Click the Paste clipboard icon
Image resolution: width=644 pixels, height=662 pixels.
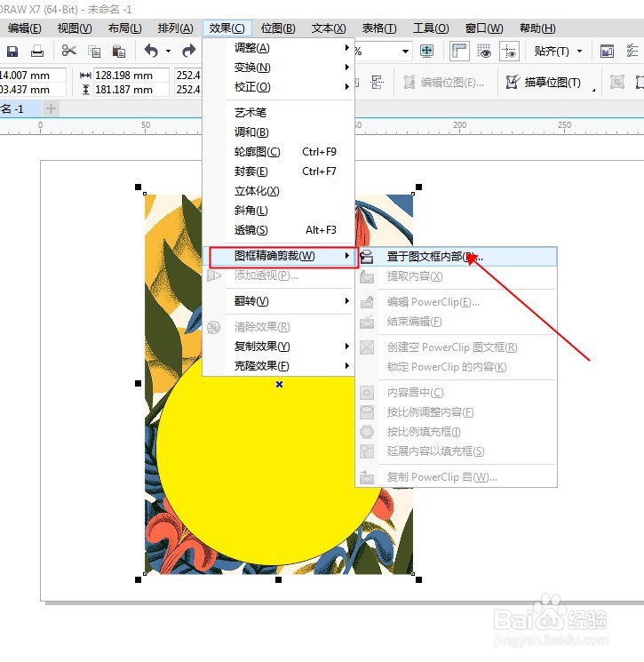coord(119,52)
